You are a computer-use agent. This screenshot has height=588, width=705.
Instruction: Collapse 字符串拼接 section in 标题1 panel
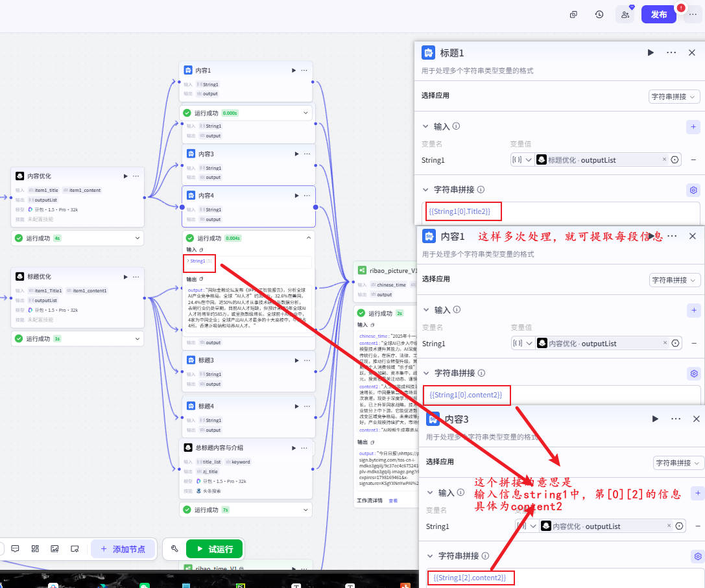425,190
